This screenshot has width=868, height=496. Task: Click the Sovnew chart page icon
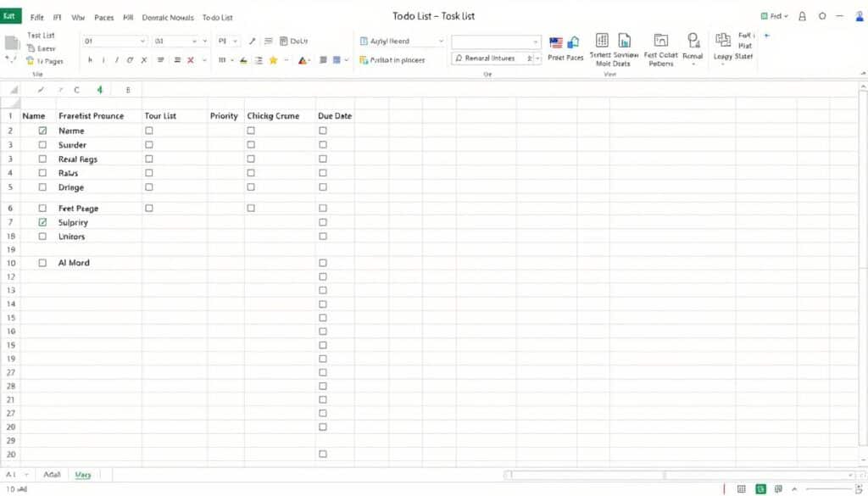625,40
